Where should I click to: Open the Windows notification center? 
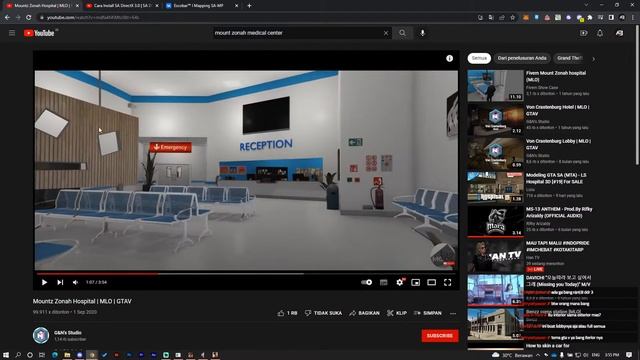(629, 355)
